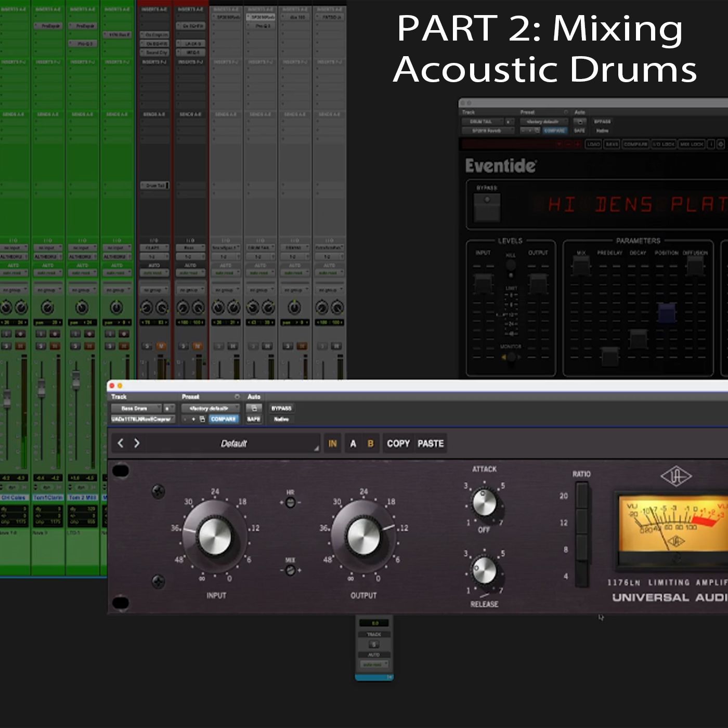
Task: Open Eventide plugin settings gear icon
Action: (x=721, y=144)
